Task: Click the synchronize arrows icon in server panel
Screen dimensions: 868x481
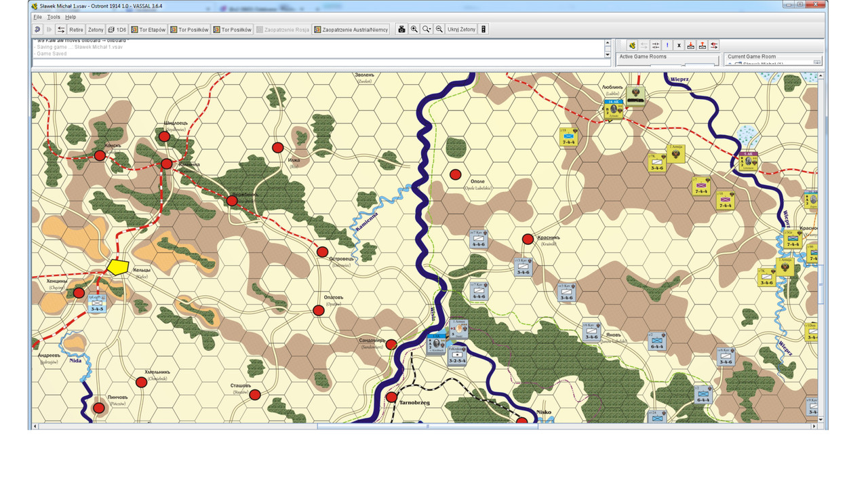Action: pos(655,45)
